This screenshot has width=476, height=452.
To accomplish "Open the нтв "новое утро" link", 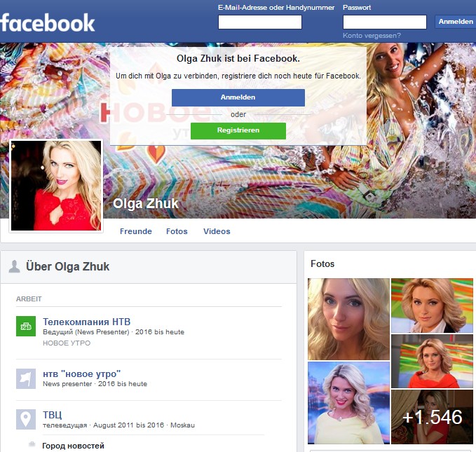I will pos(81,374).
